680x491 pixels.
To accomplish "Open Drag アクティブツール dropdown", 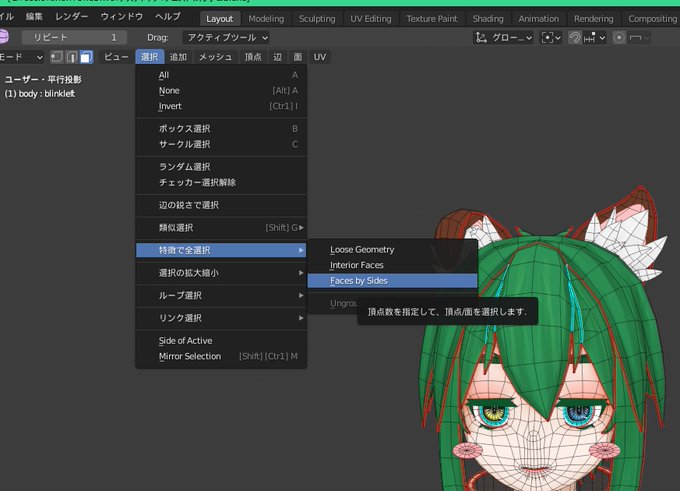I will (226, 38).
